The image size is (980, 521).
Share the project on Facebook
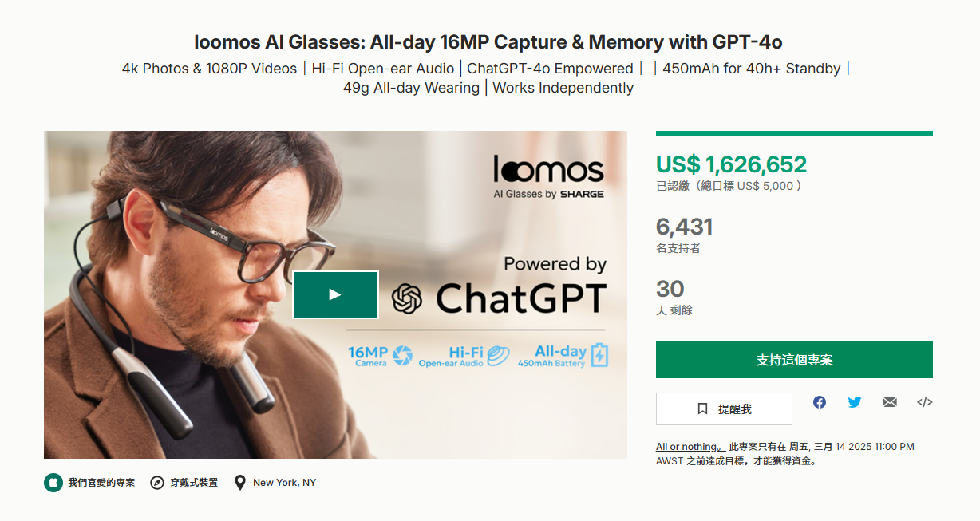click(x=820, y=402)
